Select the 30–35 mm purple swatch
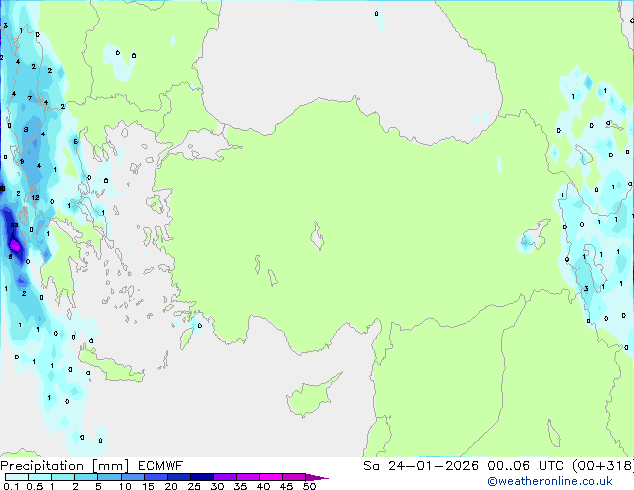 tap(225, 477)
